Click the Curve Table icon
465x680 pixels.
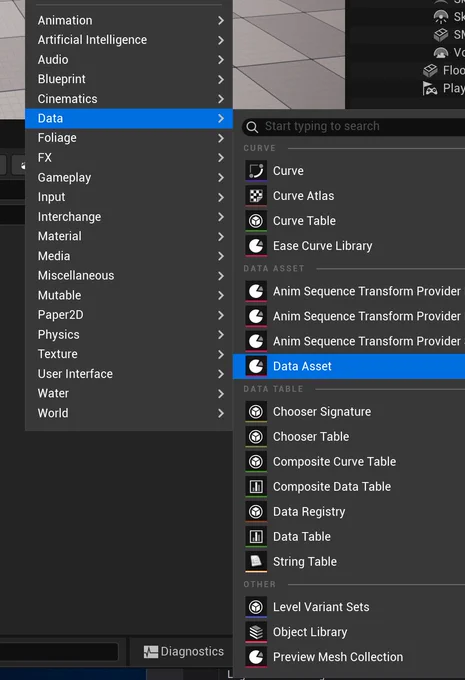256,221
